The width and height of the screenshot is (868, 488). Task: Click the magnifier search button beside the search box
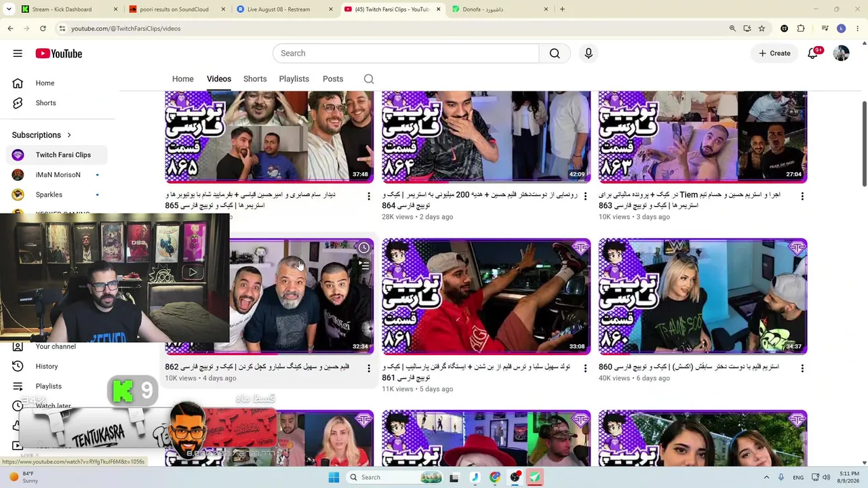tap(555, 54)
